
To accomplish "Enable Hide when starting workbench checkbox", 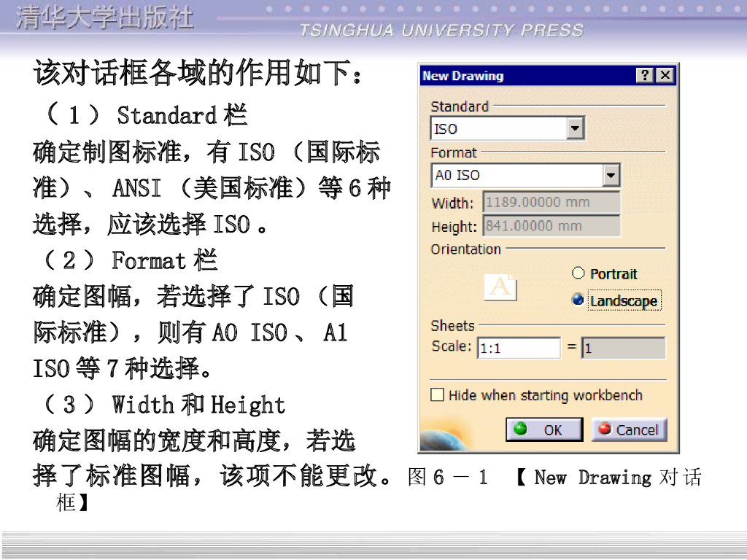I will (x=438, y=395).
